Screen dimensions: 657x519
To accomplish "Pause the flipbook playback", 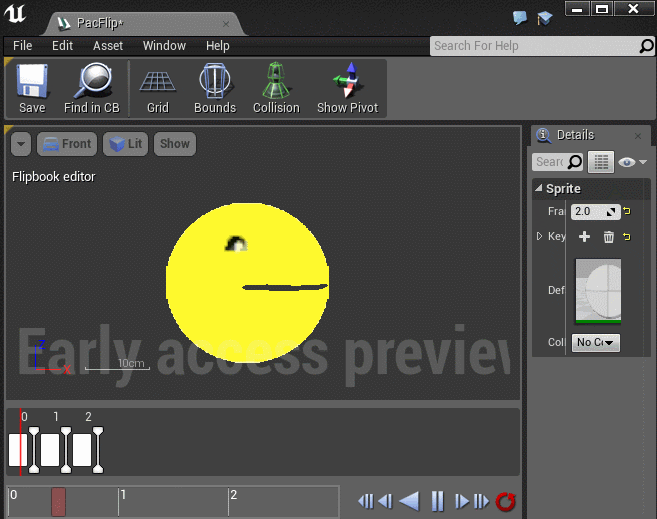I will (x=437, y=501).
